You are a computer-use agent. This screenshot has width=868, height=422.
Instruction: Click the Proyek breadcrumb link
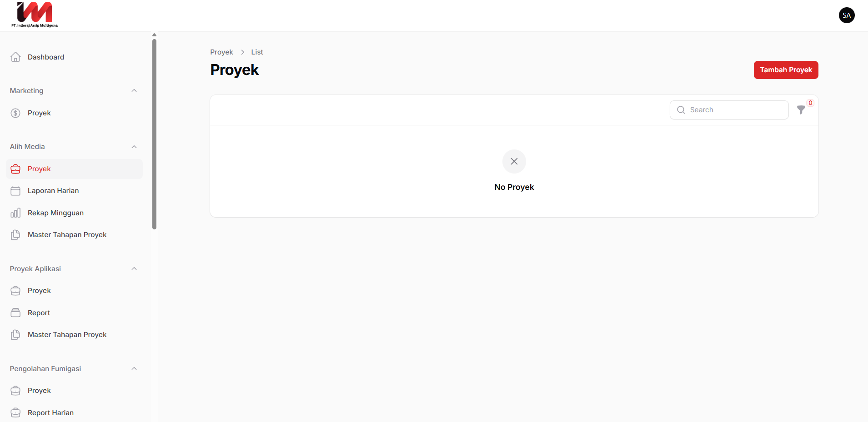221,52
